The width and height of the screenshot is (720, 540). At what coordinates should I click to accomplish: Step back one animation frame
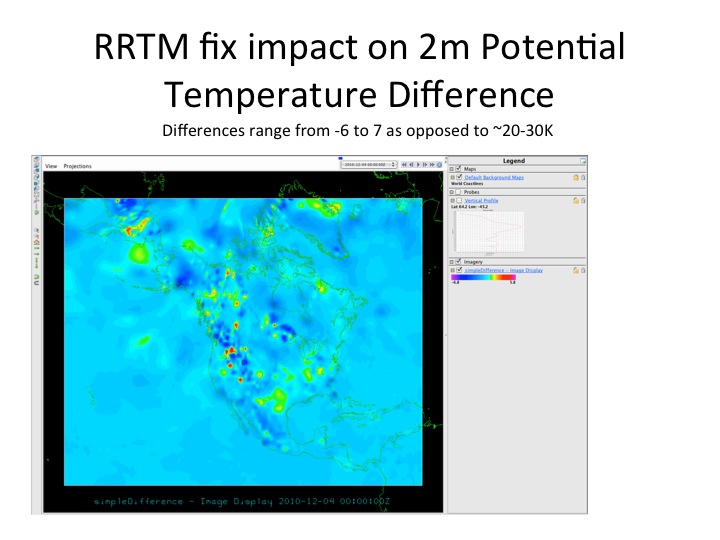(412, 164)
